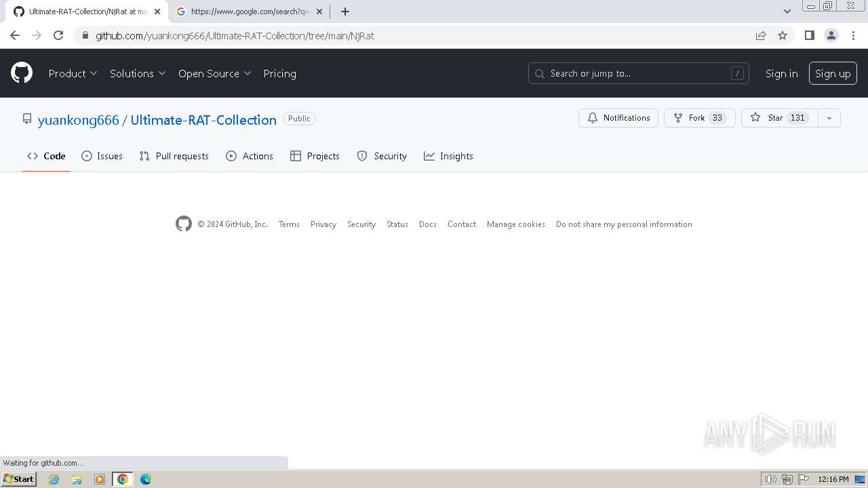
Task: Click Manage cookies in footer
Action: [x=516, y=224]
